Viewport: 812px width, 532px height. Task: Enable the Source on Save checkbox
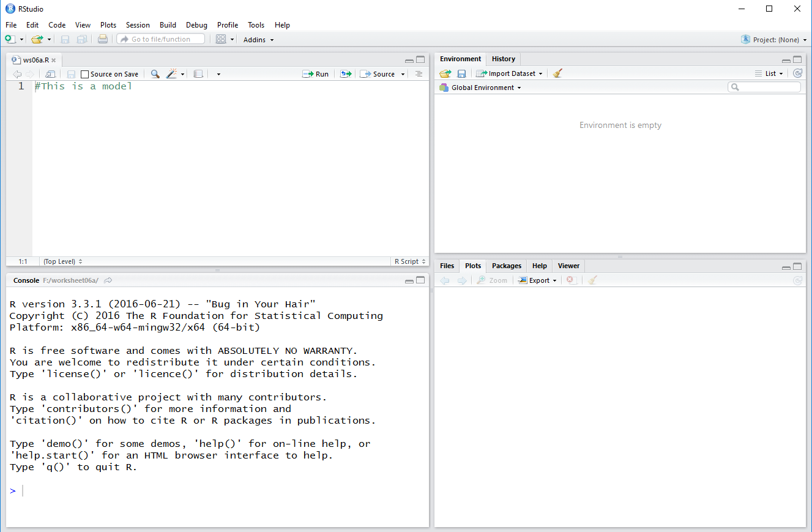tap(84, 74)
